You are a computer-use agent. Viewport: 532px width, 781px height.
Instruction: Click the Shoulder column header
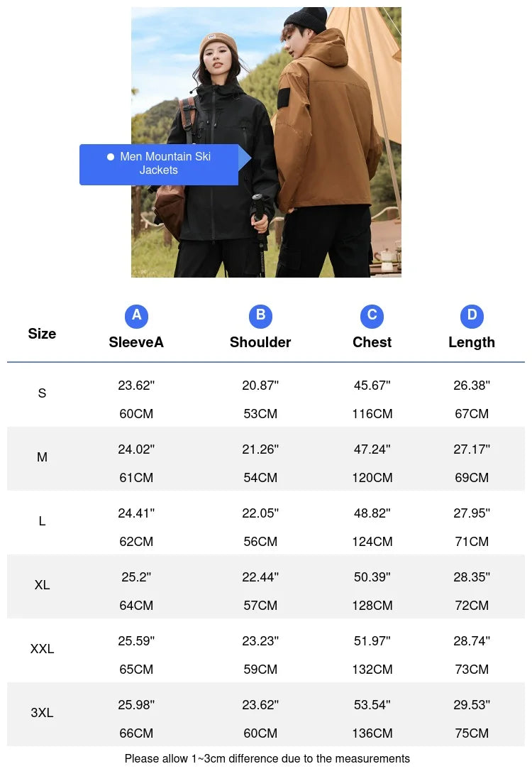(x=260, y=342)
